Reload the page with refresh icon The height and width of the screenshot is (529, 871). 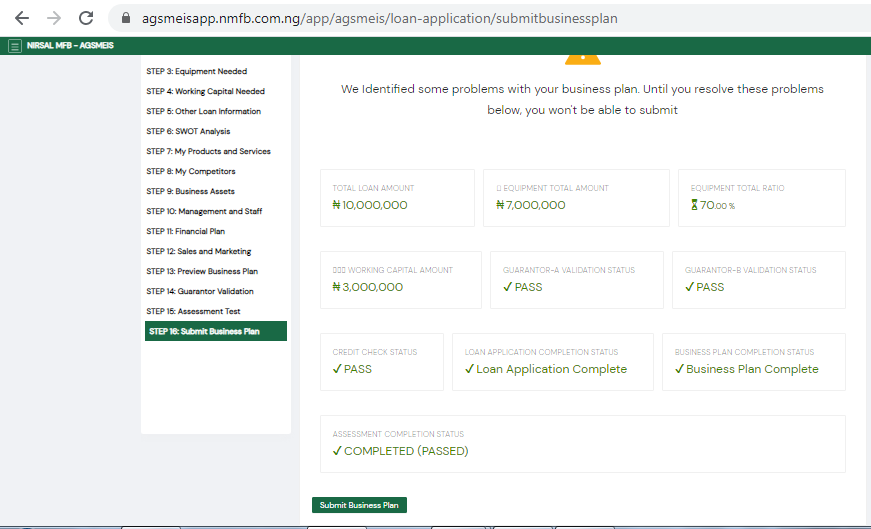point(86,18)
